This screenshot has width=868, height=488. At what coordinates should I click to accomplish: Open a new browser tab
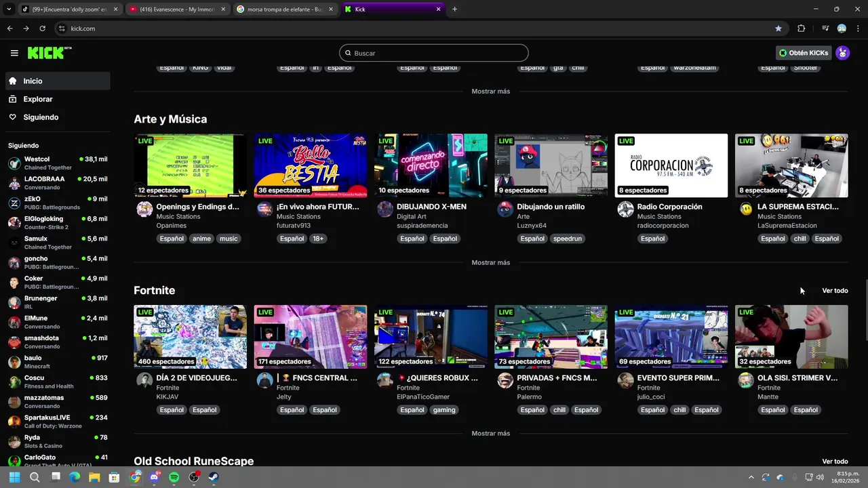(454, 9)
